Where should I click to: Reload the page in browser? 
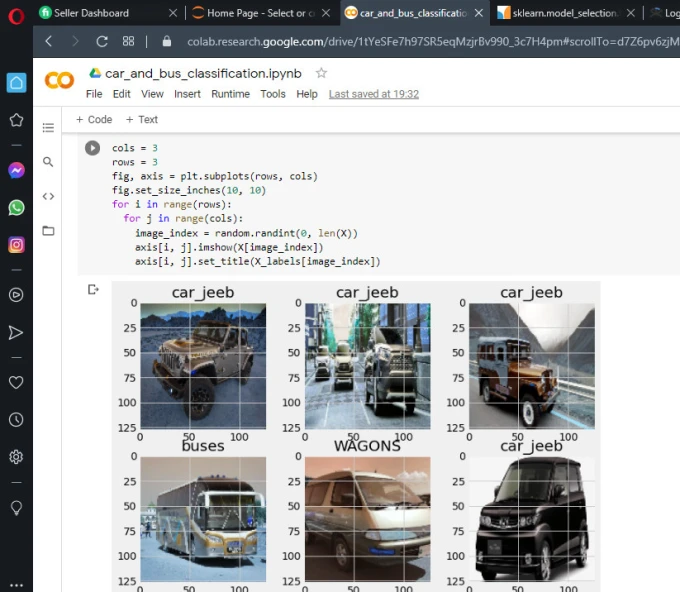pyautogui.click(x=101, y=41)
